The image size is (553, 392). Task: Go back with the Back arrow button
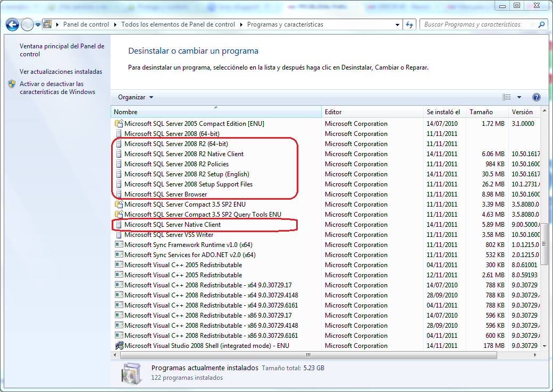[12, 24]
